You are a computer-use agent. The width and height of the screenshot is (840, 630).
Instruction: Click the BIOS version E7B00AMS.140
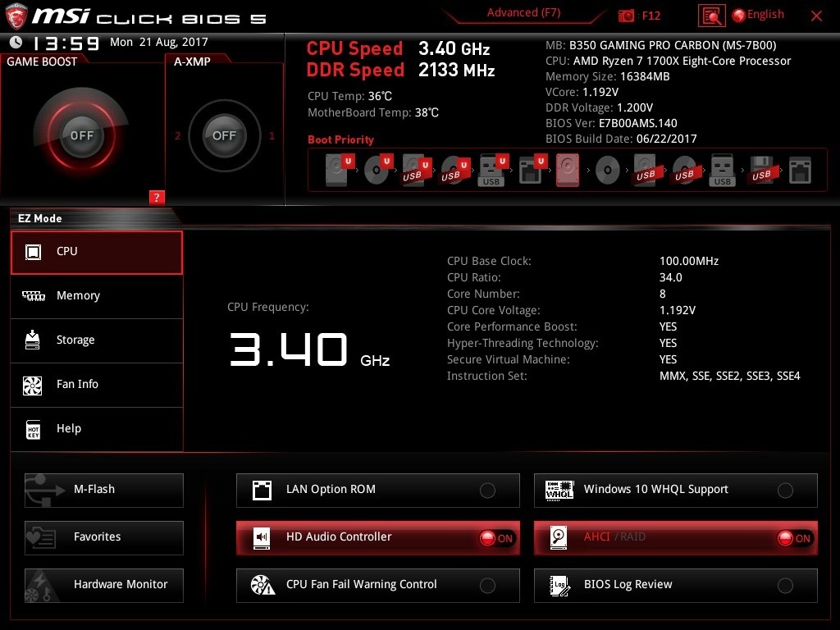pos(638,123)
